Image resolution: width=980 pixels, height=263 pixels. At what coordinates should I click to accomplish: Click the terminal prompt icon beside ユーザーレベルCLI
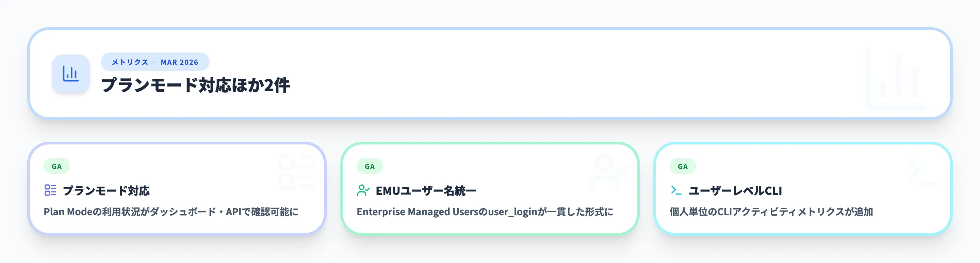676,190
